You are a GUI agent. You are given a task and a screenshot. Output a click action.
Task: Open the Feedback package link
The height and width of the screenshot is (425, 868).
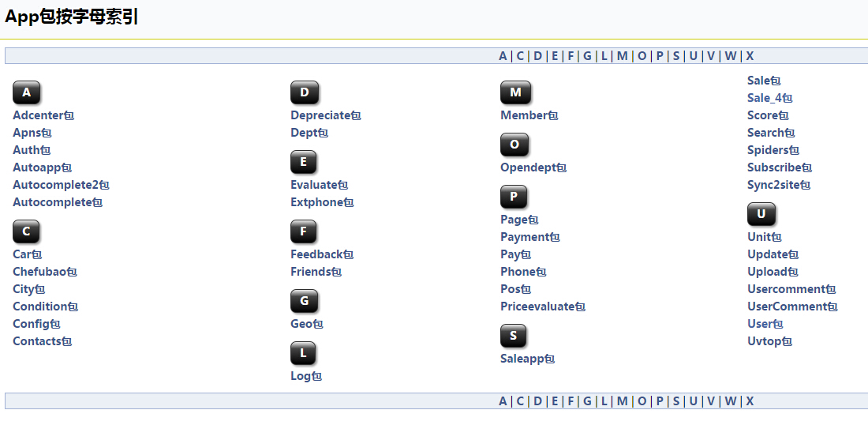coord(322,254)
